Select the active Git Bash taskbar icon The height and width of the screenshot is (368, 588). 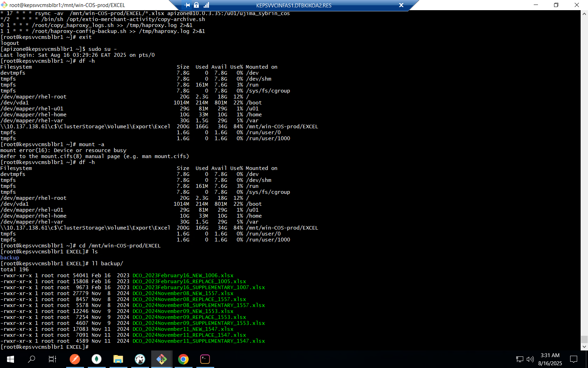162,359
